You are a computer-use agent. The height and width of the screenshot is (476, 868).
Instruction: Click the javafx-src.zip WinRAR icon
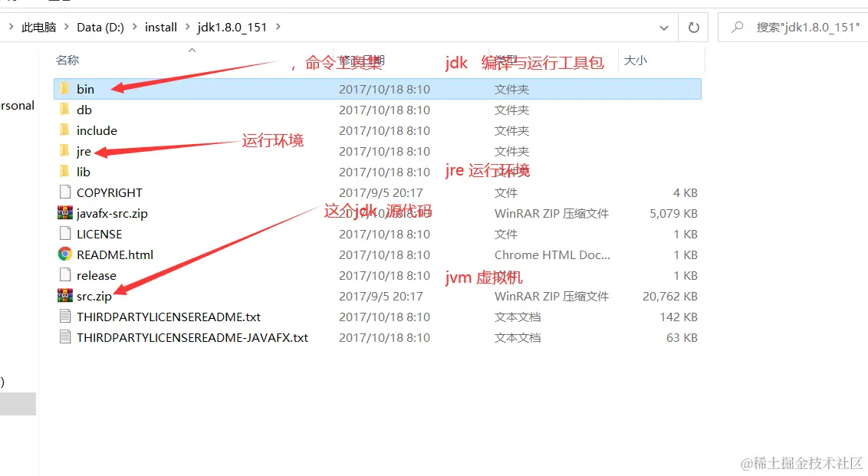tap(64, 213)
